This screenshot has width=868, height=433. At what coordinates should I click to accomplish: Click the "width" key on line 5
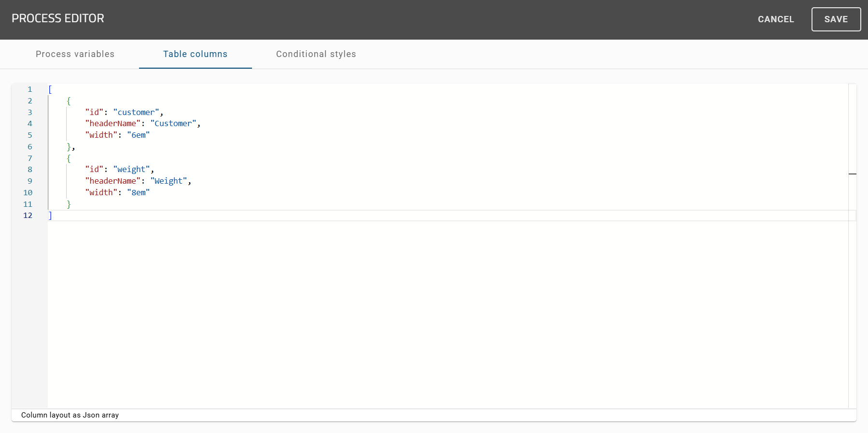pos(101,135)
